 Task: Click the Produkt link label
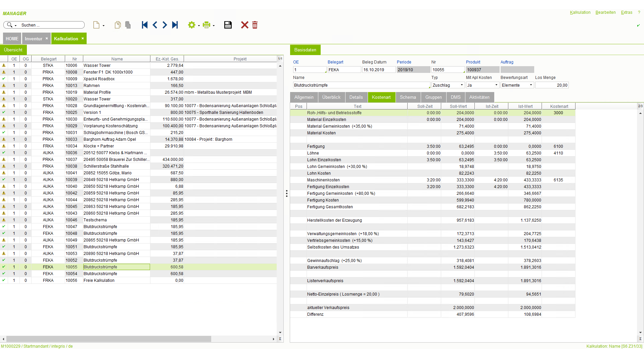click(x=473, y=62)
